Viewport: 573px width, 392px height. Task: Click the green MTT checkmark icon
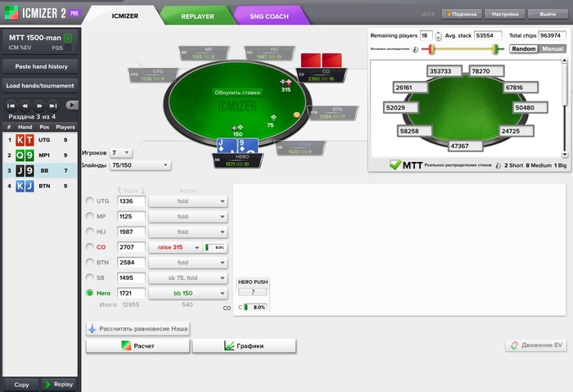[x=395, y=164]
